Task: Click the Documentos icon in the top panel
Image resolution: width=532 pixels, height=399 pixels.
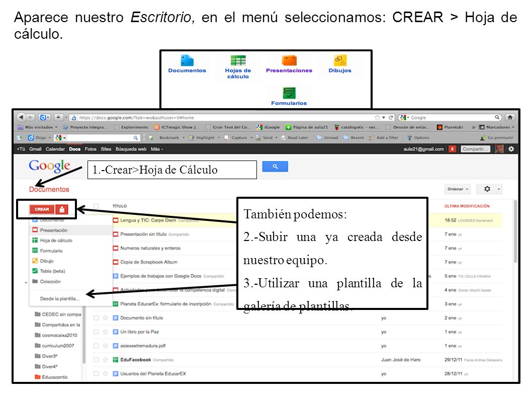Action: coord(187,61)
